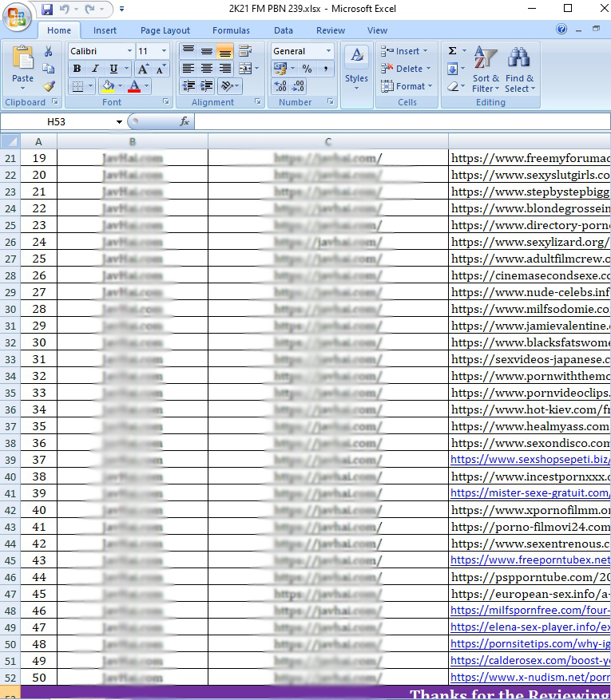Viewport: 611px width, 700px height.
Task: Decrease decimal places
Action: pyautogui.click(x=299, y=85)
